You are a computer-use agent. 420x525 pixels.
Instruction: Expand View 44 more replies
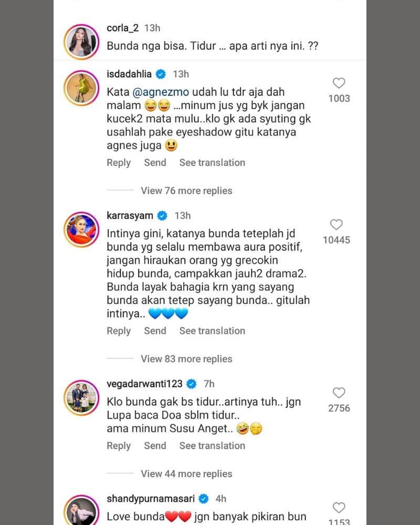186,474
